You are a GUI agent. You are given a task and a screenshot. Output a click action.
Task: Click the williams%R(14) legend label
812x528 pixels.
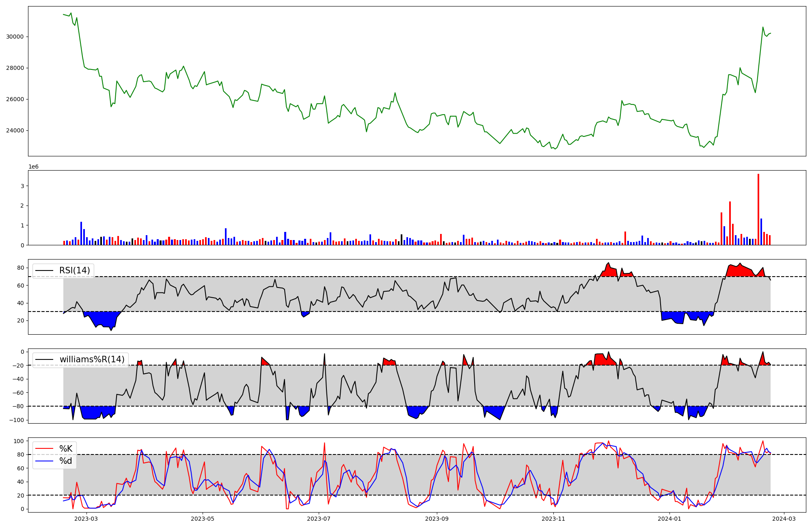point(92,359)
